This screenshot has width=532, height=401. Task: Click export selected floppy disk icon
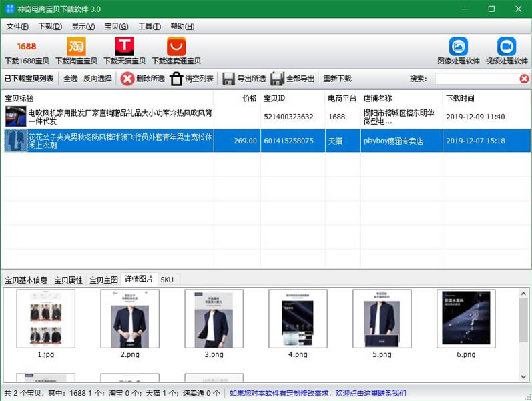(x=229, y=79)
